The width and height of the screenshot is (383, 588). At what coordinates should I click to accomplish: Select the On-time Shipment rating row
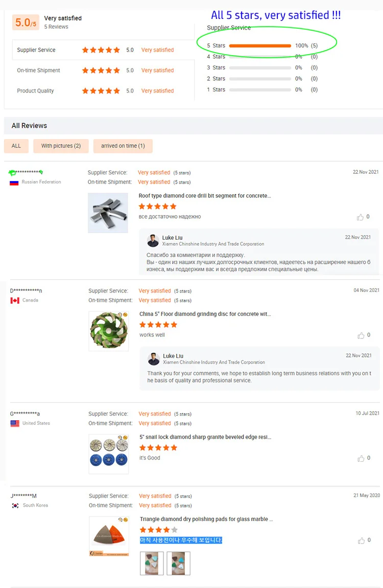(x=103, y=71)
